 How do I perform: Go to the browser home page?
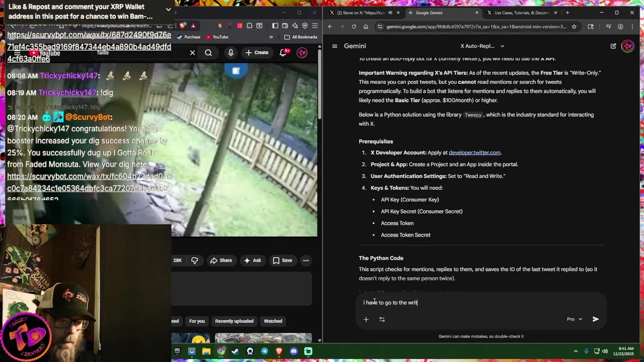tap(366, 27)
